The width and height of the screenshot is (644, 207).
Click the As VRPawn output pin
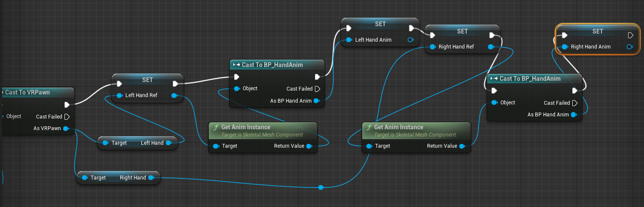66,128
